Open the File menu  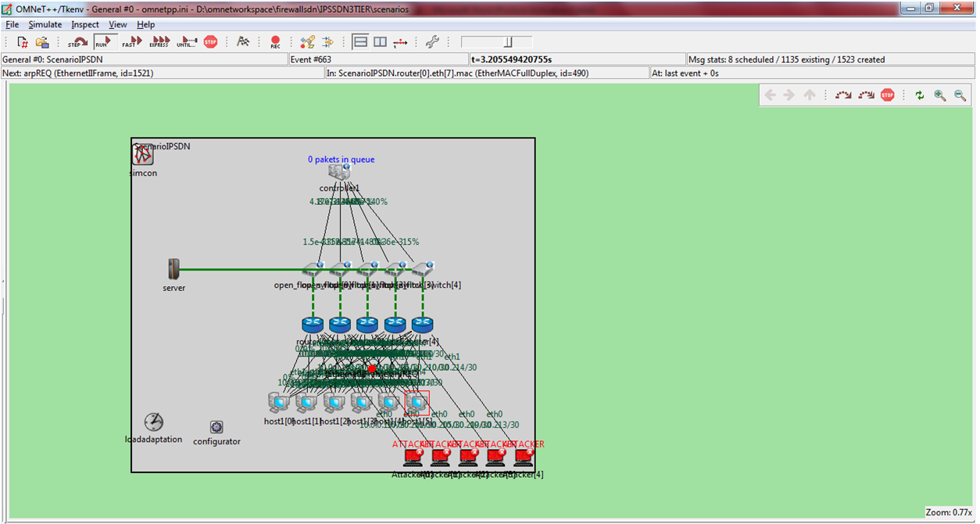pos(12,25)
